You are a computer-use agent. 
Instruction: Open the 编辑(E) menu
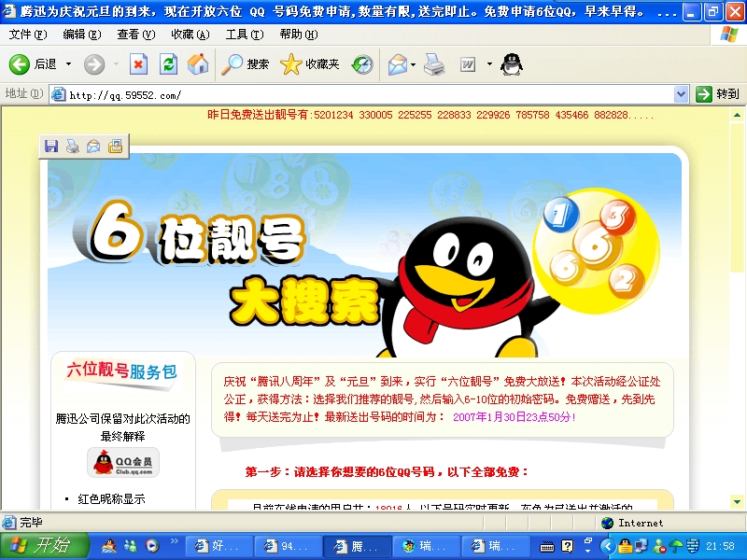pyautogui.click(x=82, y=35)
